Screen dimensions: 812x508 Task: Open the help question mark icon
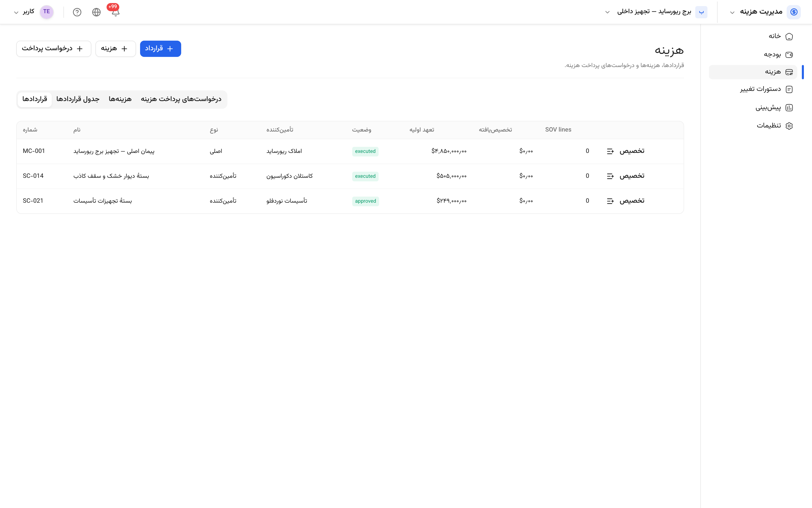(x=77, y=12)
